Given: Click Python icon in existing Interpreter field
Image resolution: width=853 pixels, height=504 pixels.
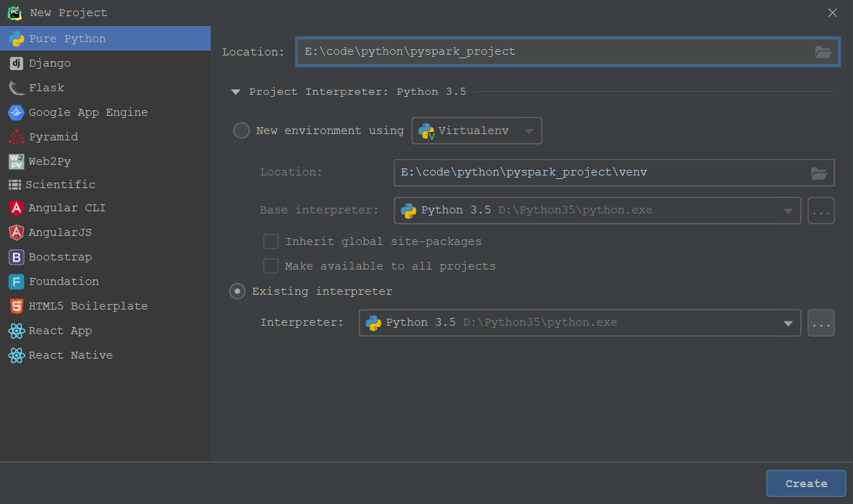Looking at the screenshot, I should [373, 323].
